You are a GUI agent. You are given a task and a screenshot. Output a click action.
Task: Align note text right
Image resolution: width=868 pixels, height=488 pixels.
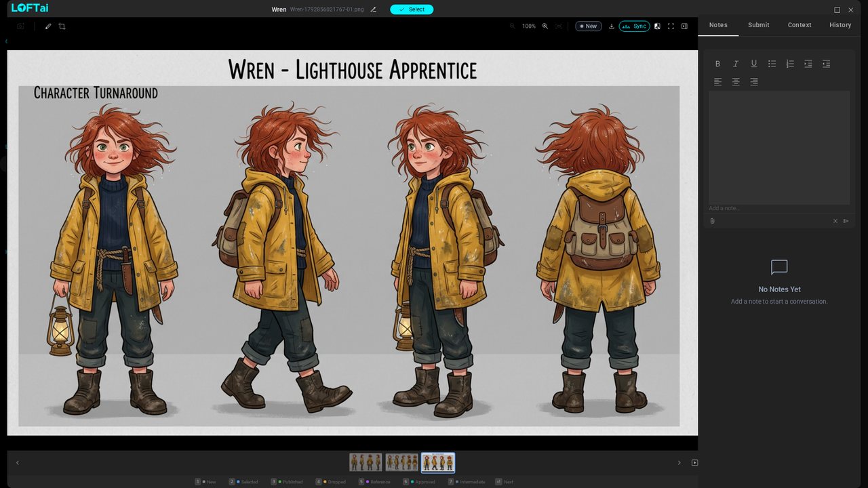753,82
